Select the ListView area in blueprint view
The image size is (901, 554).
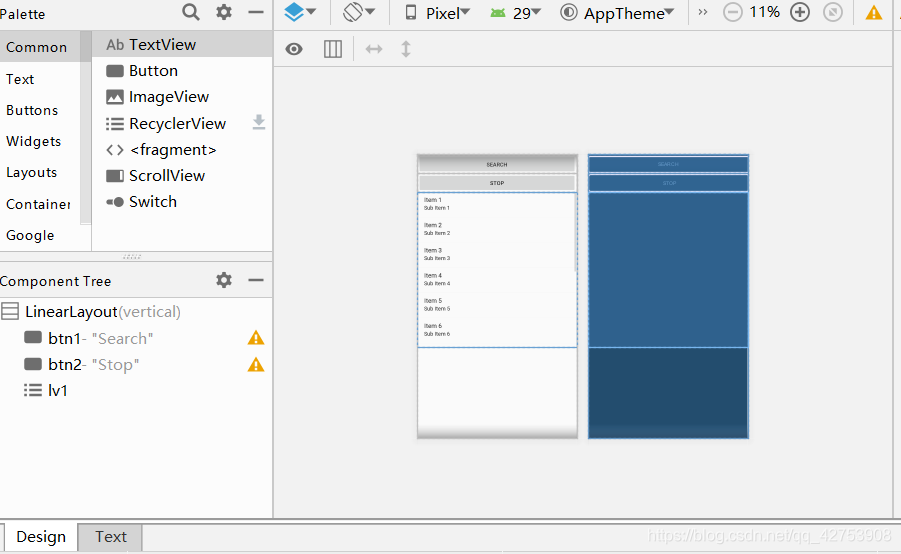point(668,270)
